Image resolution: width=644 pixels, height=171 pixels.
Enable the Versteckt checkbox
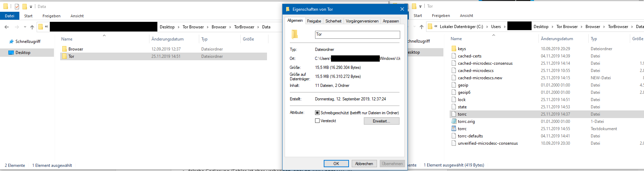(317, 121)
